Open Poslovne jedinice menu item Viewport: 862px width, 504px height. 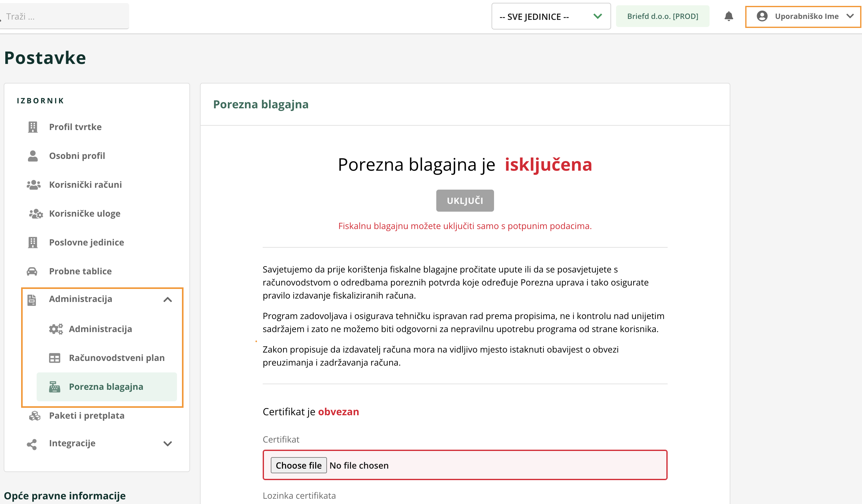pos(86,242)
